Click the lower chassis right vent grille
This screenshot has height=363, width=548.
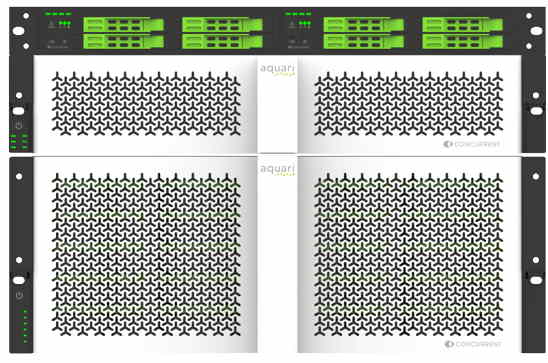409,254
